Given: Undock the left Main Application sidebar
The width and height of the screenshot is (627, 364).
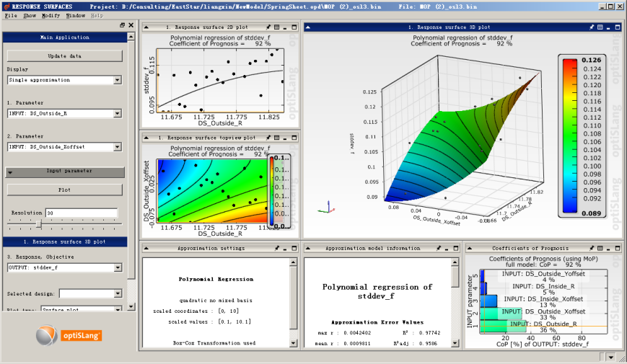Looking at the screenshot, I should (x=123, y=25).
